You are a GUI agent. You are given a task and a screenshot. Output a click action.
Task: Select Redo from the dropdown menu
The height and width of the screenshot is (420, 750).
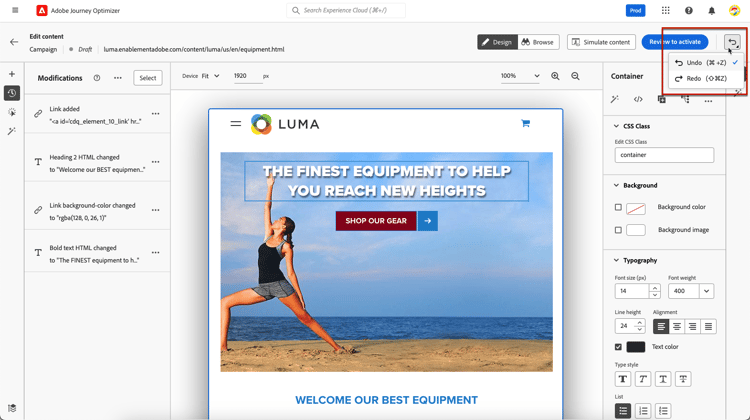[706, 78]
